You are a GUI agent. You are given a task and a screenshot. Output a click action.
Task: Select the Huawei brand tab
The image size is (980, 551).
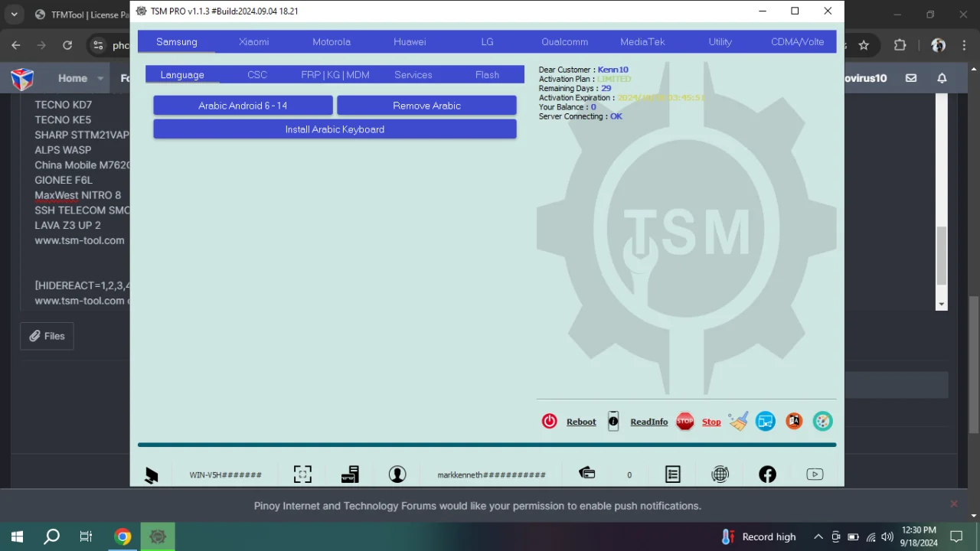click(x=410, y=42)
